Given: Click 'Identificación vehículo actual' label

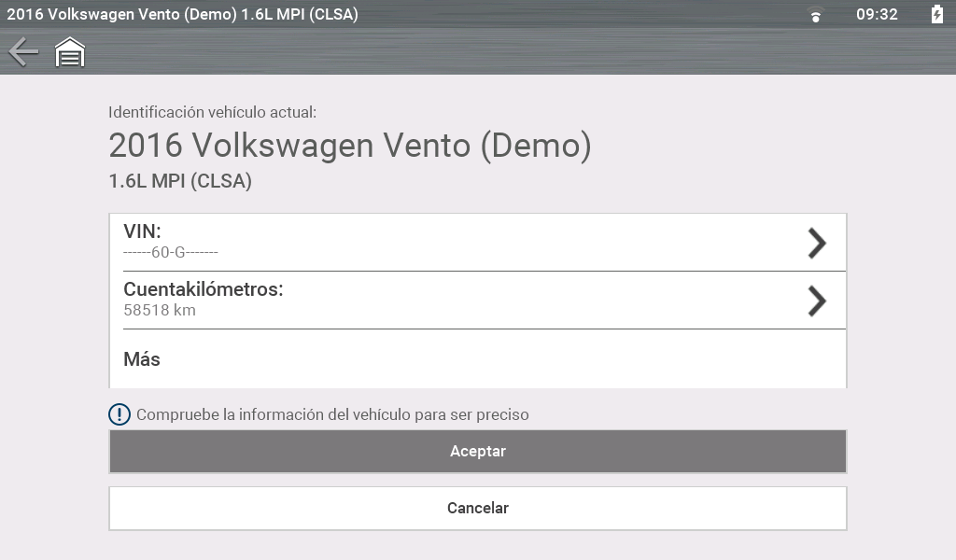Looking at the screenshot, I should 213,112.
